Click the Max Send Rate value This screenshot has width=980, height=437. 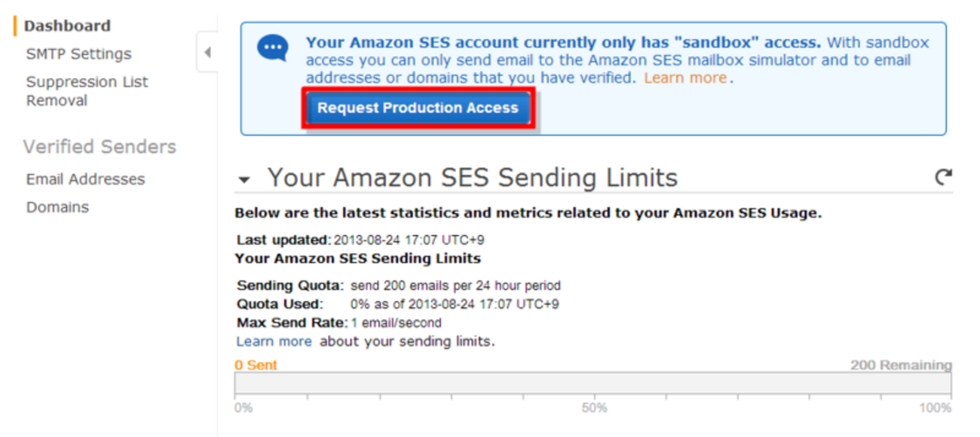click(x=397, y=323)
